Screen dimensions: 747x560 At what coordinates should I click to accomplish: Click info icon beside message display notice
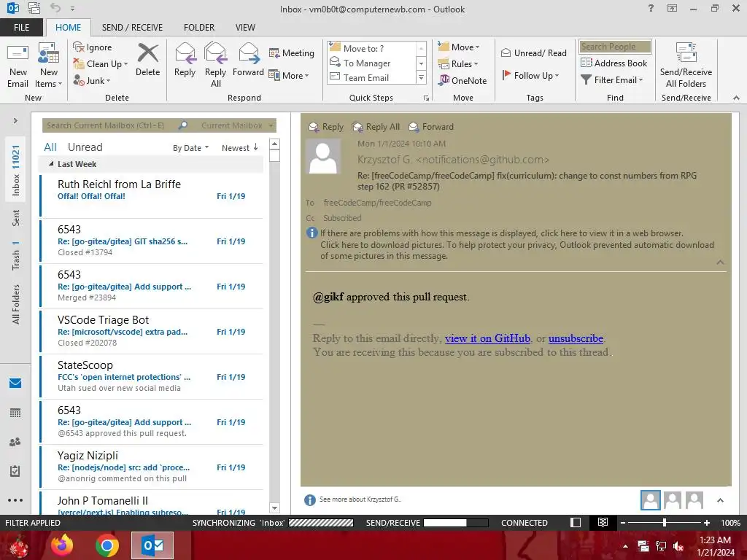click(x=311, y=233)
